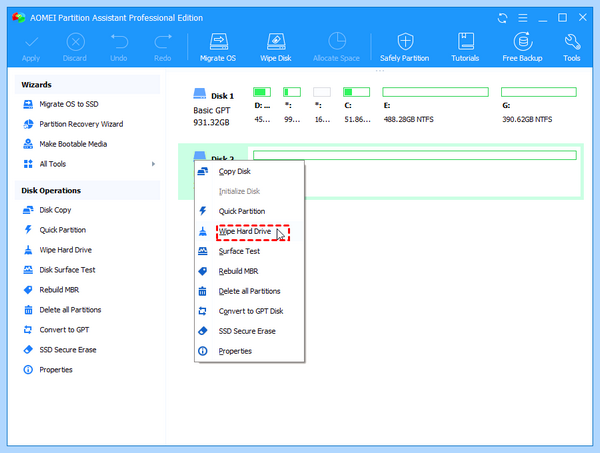Click the Disk Surface Test sidebar icon

click(x=28, y=270)
